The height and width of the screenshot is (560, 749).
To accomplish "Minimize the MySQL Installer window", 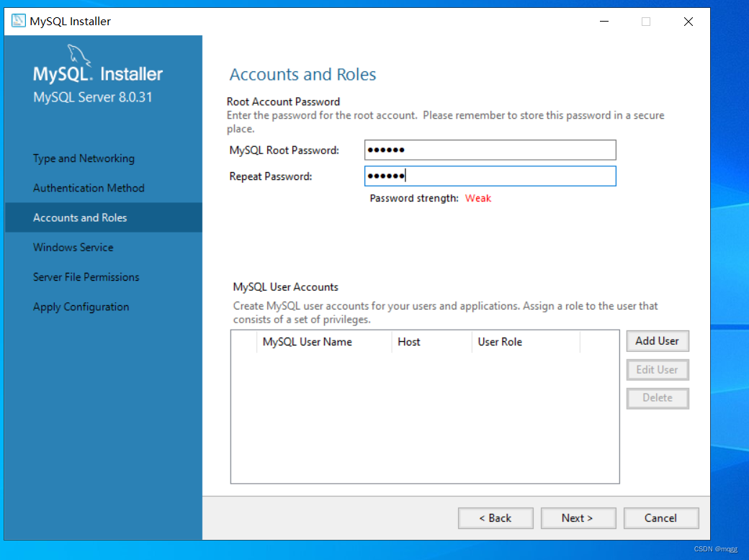I will (x=604, y=22).
